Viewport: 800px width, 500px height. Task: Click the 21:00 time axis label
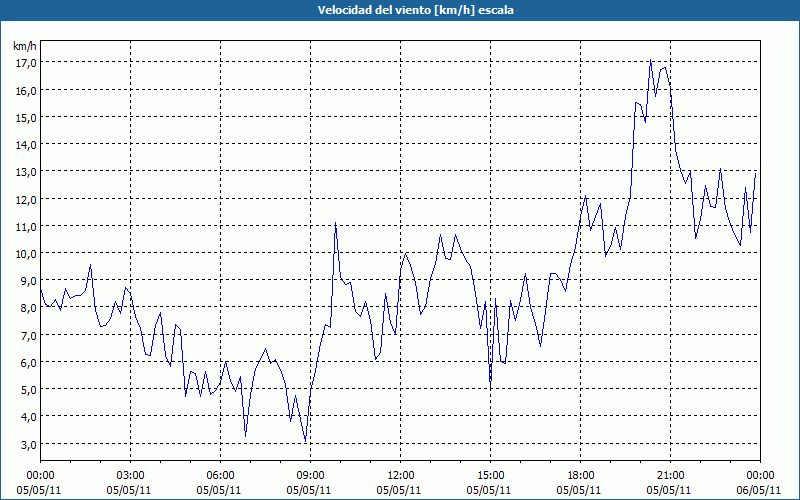(670, 476)
